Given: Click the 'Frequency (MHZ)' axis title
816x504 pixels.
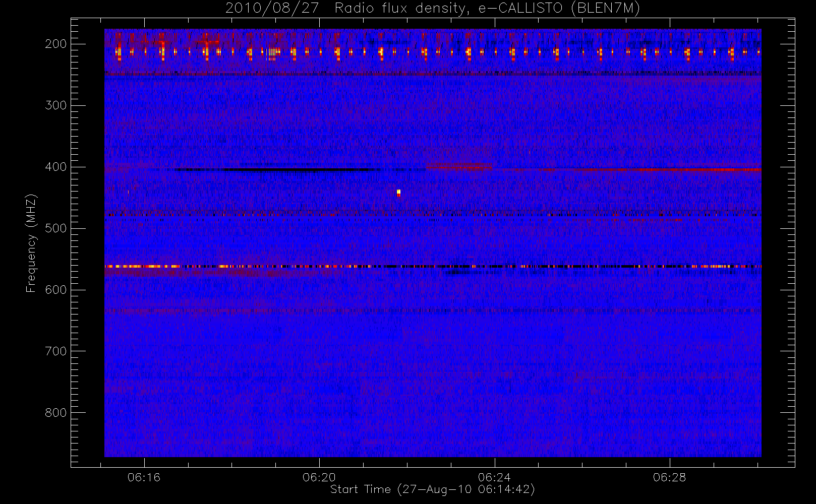Looking at the screenshot, I should pyautogui.click(x=31, y=243).
